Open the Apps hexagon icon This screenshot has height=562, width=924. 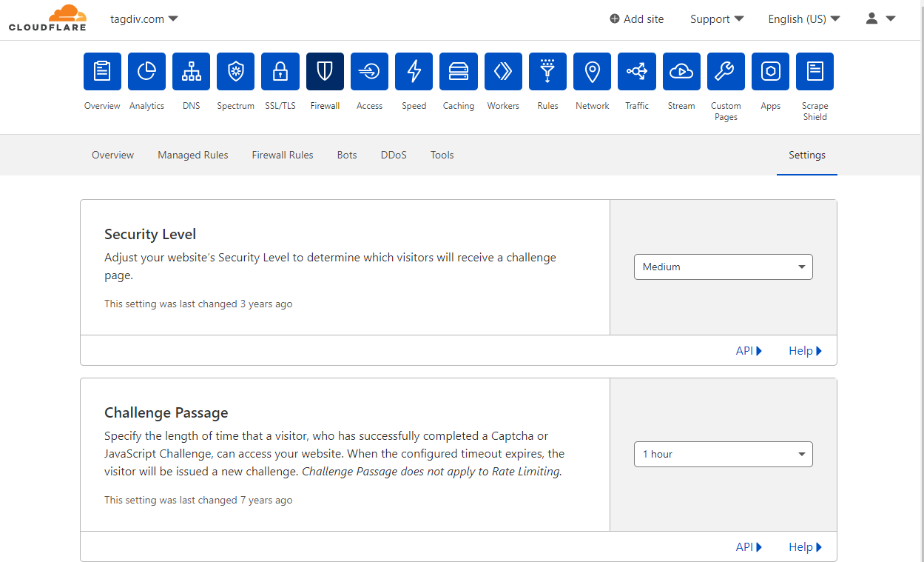click(x=771, y=71)
